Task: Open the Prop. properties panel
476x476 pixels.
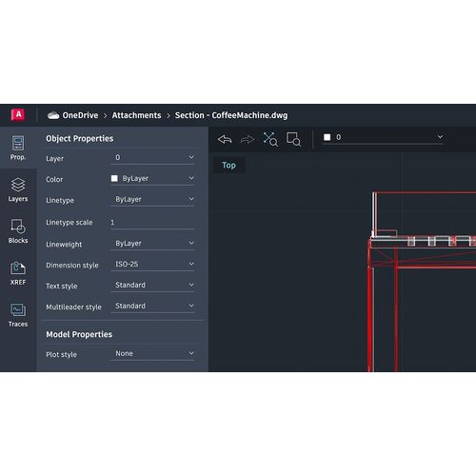Action: tap(18, 148)
